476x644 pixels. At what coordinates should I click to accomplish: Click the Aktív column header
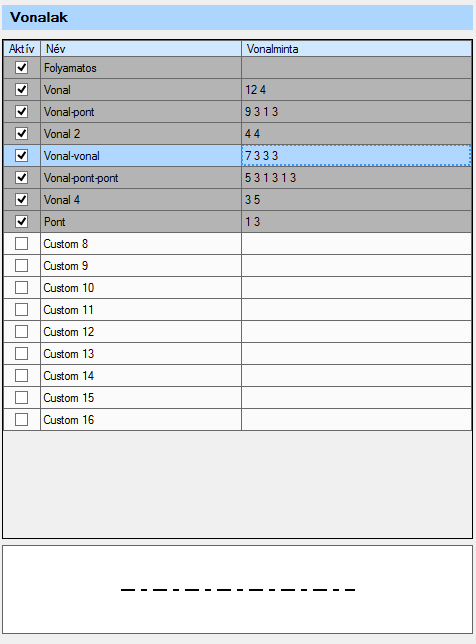(x=22, y=49)
